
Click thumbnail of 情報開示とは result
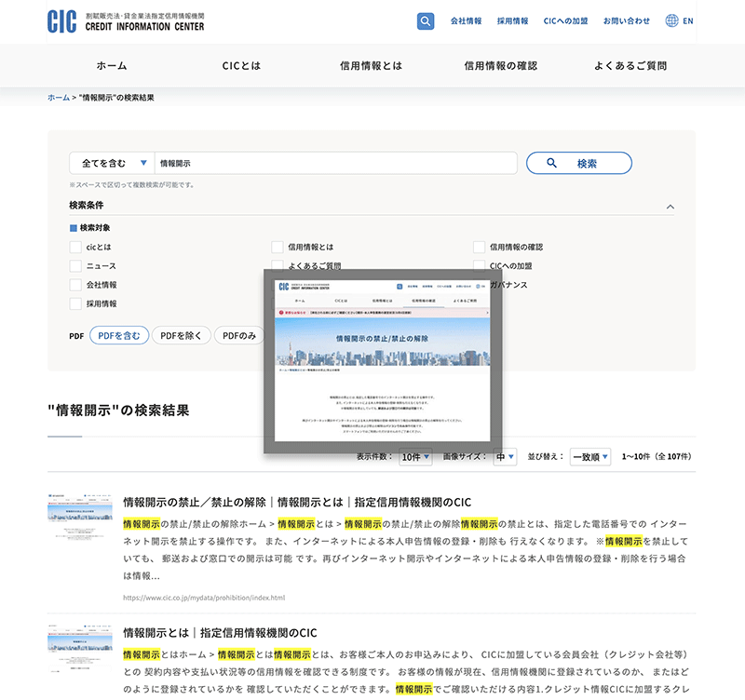(x=80, y=648)
